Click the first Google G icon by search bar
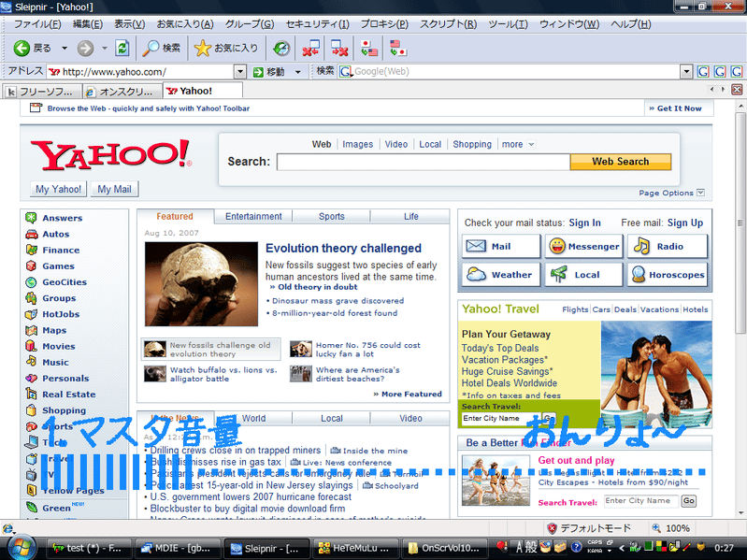The height and width of the screenshot is (560, 747). coord(703,71)
